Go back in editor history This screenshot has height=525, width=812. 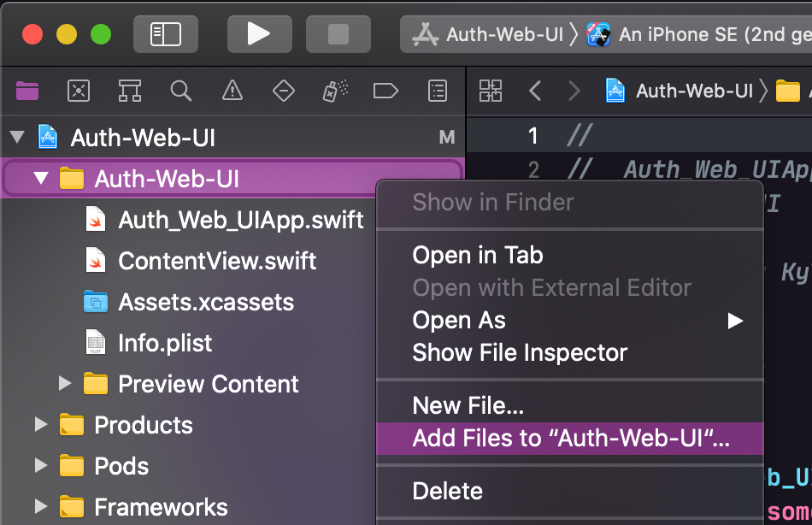click(x=535, y=91)
